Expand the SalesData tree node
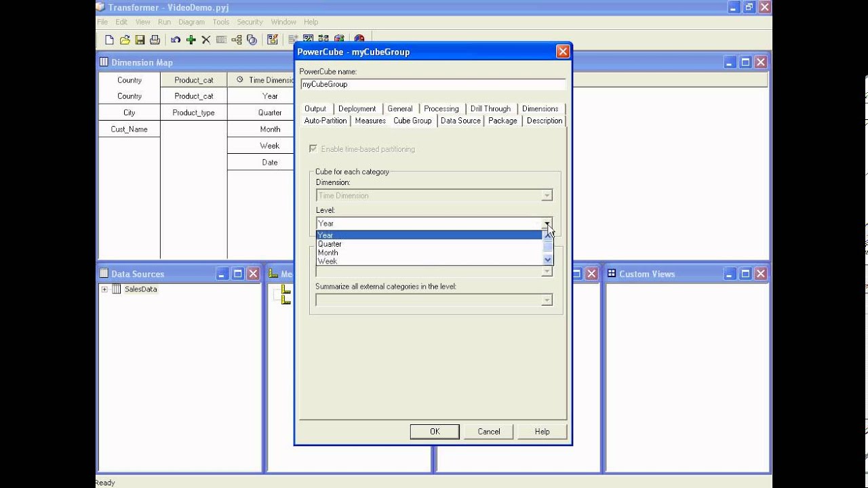 click(x=104, y=289)
